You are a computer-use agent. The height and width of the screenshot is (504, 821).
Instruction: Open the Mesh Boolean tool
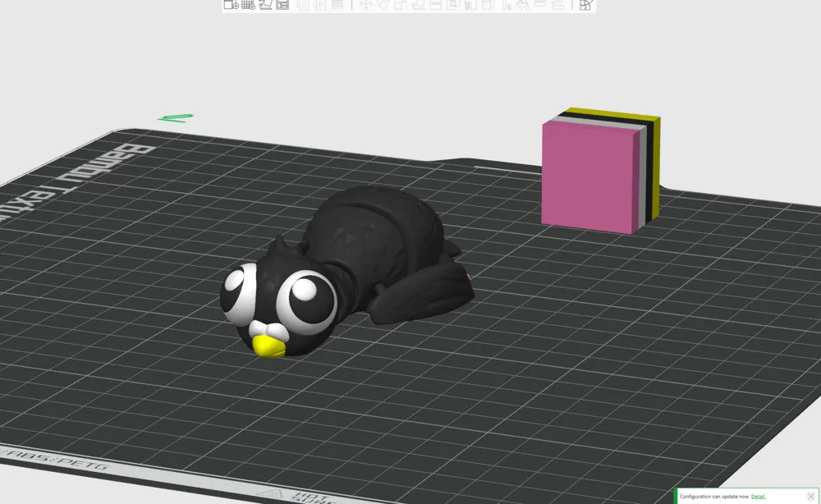452,5
